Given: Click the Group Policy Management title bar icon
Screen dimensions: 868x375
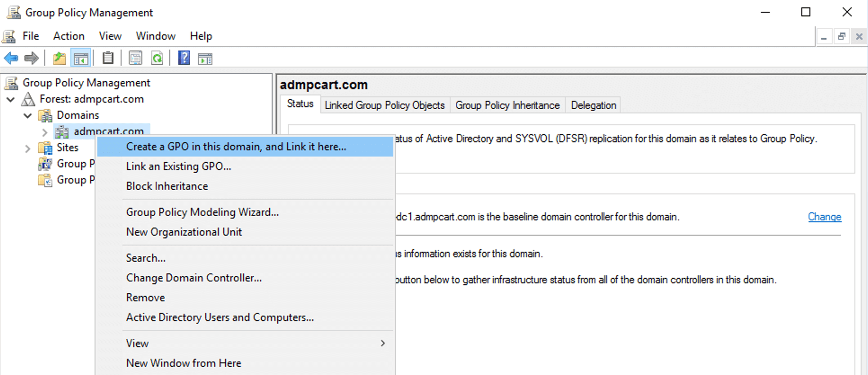Looking at the screenshot, I should click(x=14, y=13).
